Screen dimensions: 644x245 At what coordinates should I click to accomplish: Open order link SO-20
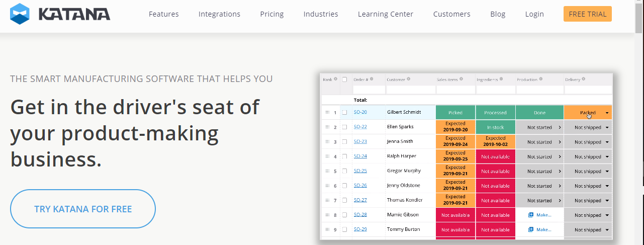(x=360, y=113)
